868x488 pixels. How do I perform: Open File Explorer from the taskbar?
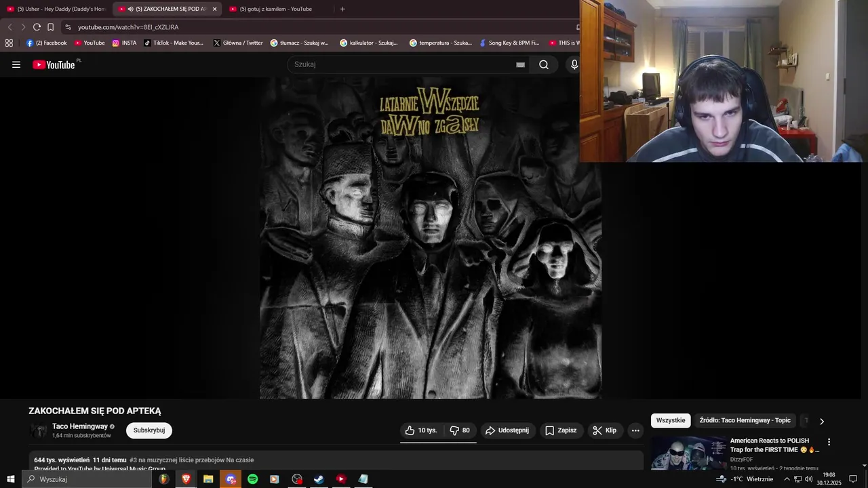click(x=208, y=479)
